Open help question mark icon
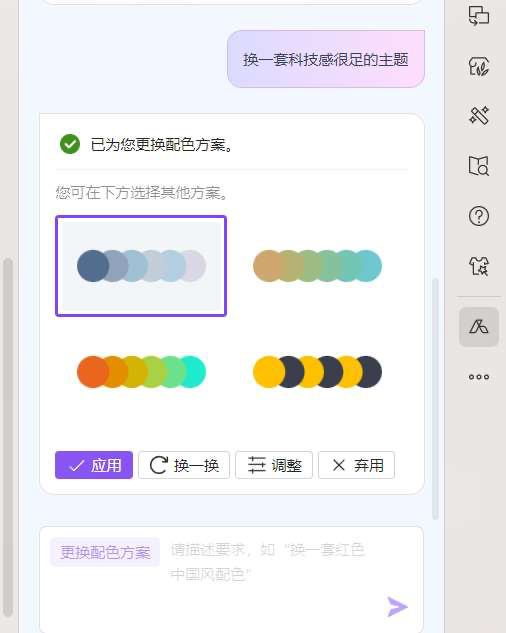Screen dimensions: 506x633 tap(479, 216)
